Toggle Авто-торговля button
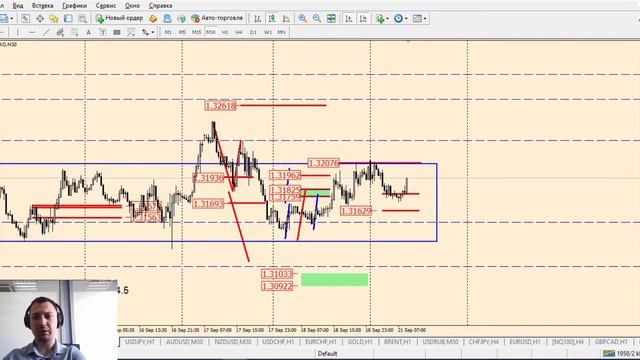Viewport: 640px width, 360px height. [217, 18]
